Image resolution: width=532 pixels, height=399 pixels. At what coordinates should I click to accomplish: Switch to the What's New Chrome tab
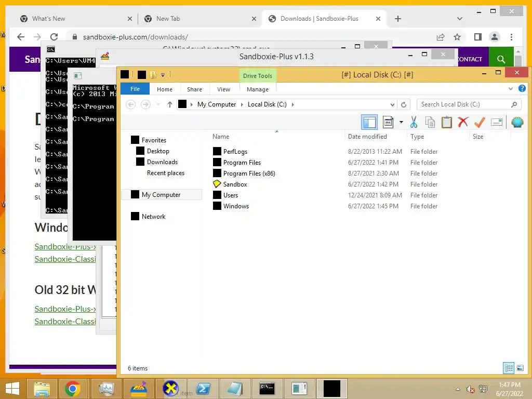point(76,19)
